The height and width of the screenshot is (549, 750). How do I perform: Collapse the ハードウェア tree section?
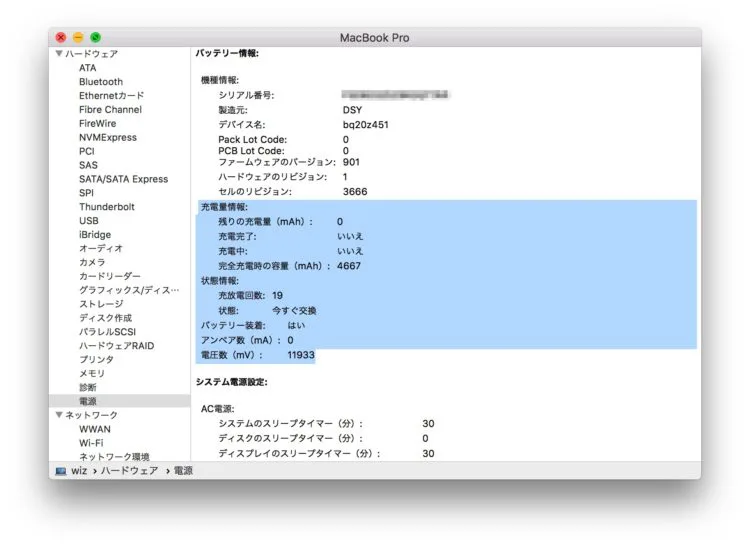coord(59,53)
